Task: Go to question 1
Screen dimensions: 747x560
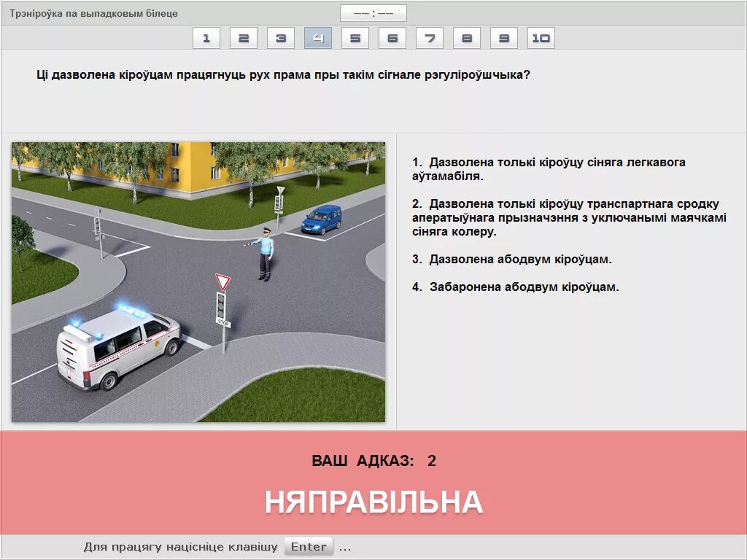Action: point(206,38)
